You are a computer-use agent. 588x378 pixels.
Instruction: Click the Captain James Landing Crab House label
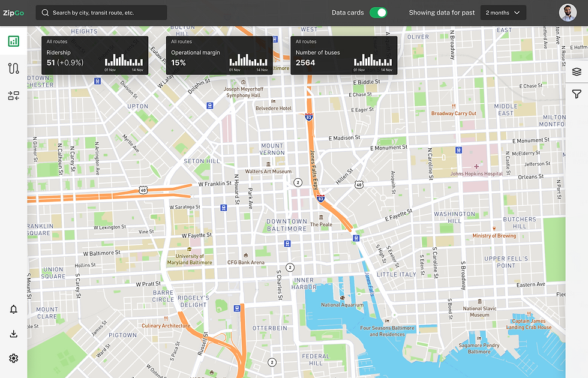coord(529,324)
